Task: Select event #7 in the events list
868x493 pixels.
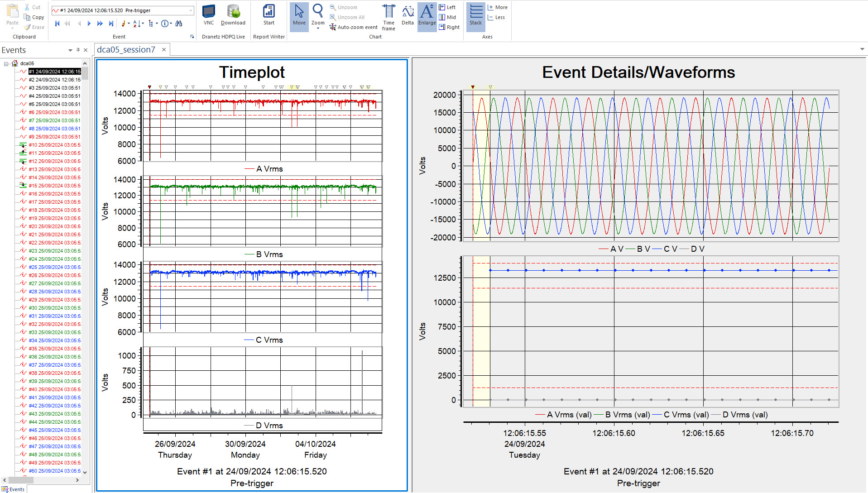Action: (x=54, y=120)
